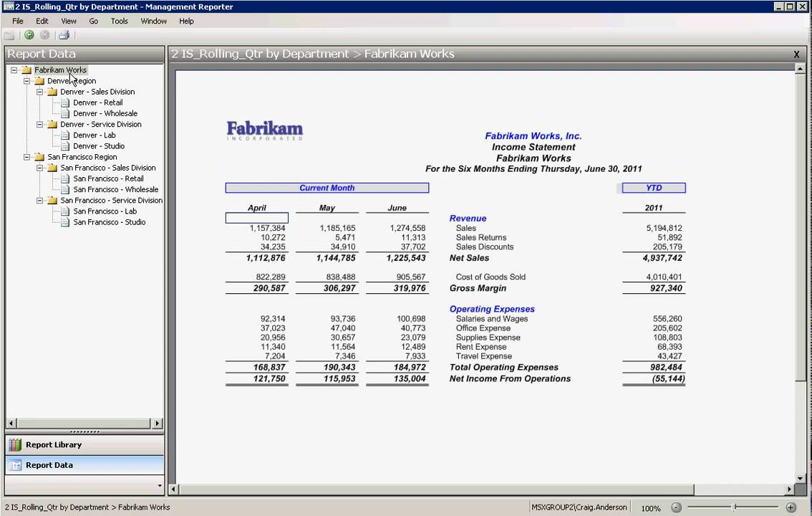Click the zoom slider handle in status bar
The width and height of the screenshot is (812, 516).
pyautogui.click(x=734, y=507)
